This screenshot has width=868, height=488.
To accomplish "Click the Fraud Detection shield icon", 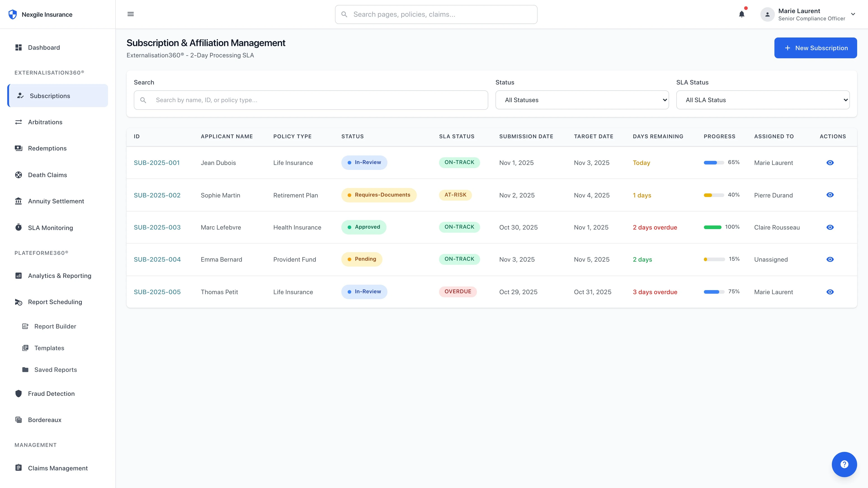I will click(19, 393).
